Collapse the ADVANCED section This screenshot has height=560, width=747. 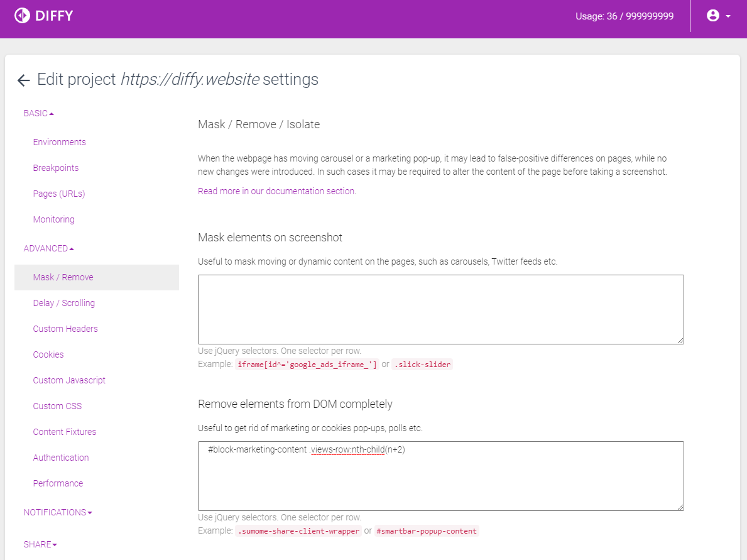pyautogui.click(x=48, y=249)
